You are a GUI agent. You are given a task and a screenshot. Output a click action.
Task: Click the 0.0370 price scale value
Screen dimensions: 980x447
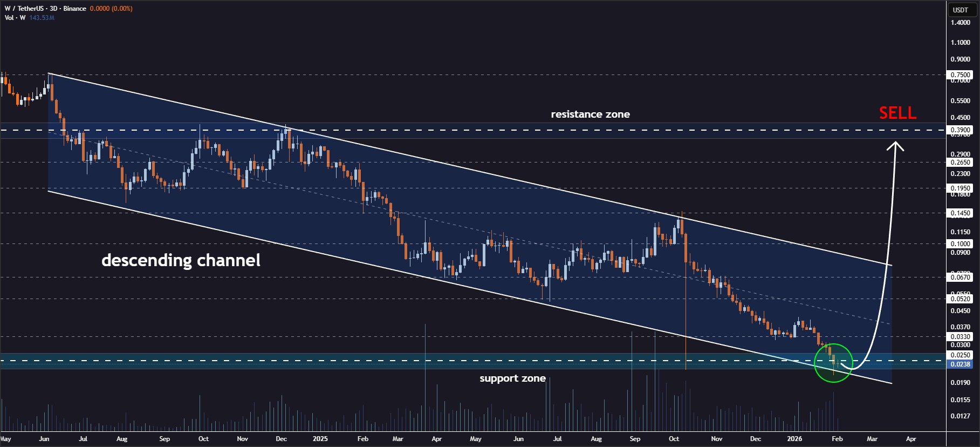pos(960,327)
